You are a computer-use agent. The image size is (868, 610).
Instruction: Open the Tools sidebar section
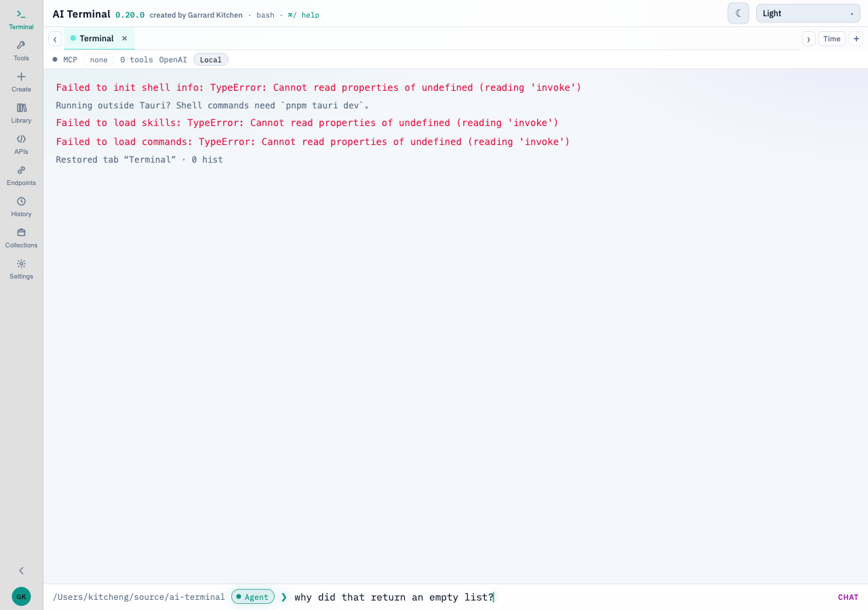(21, 51)
